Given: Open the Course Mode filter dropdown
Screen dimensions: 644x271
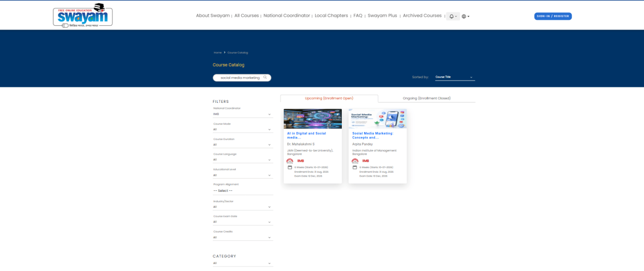Looking at the screenshot, I should 243,130.
